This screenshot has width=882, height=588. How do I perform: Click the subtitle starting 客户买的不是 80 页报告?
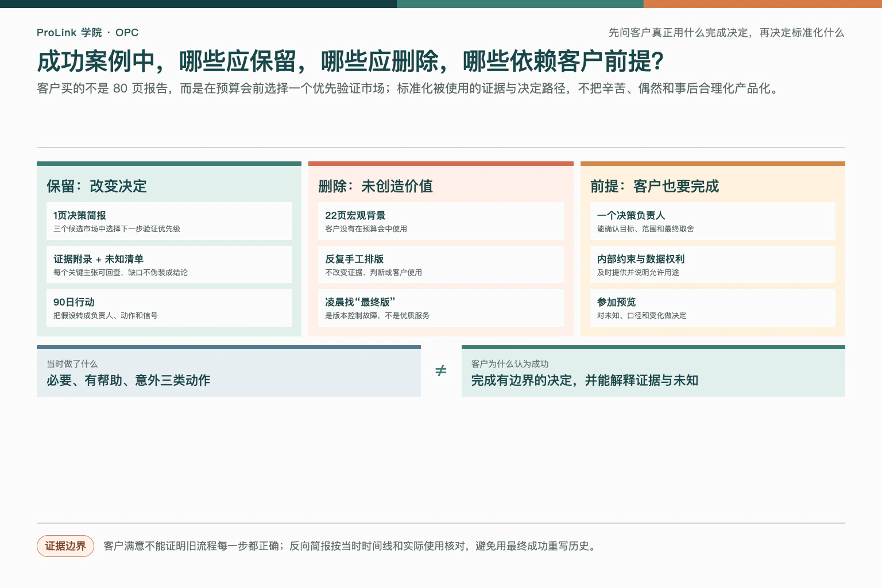[x=408, y=88]
